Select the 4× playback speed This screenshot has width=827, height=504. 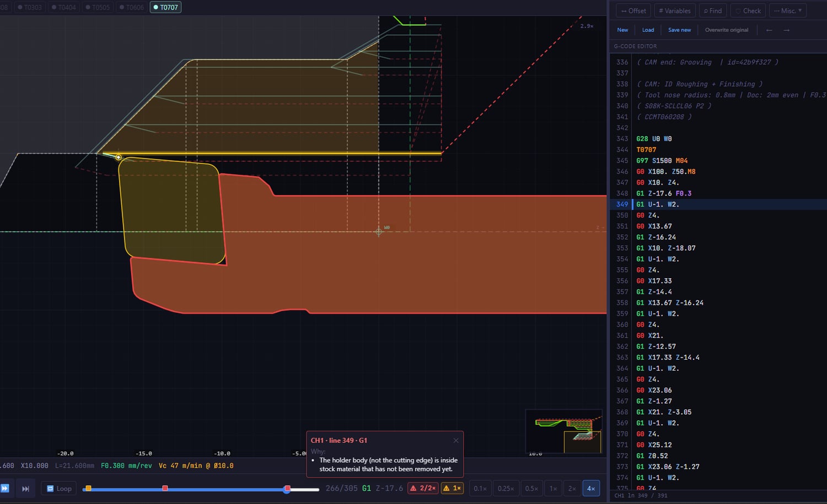591,488
